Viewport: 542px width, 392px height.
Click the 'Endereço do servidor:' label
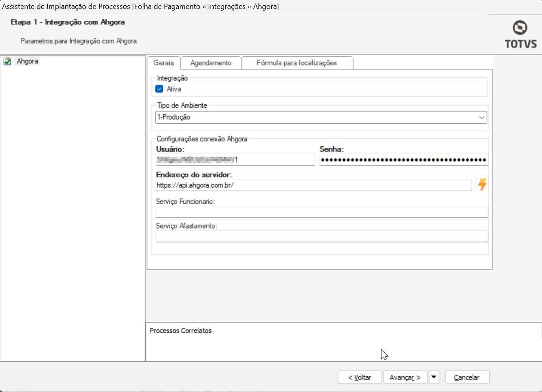[x=194, y=175]
